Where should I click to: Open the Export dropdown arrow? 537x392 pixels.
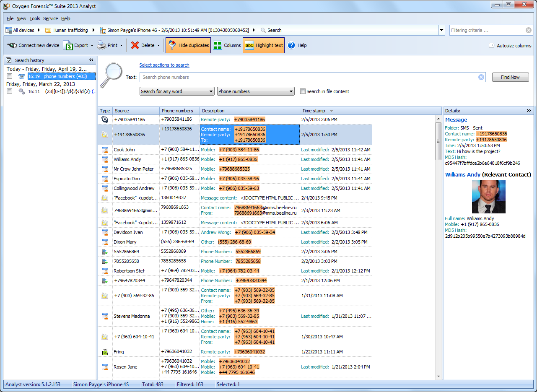[92, 45]
